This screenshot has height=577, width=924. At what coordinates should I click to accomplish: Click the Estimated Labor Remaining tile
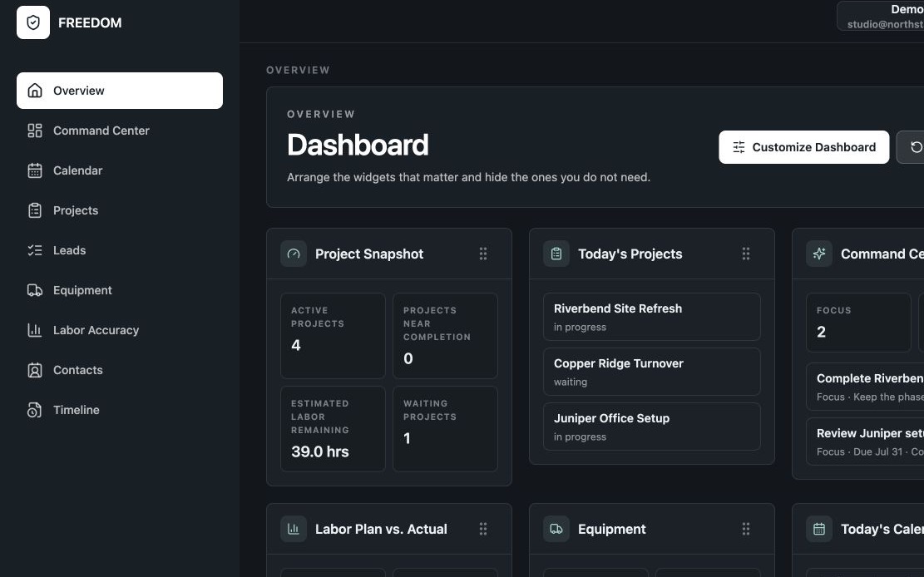(x=333, y=429)
